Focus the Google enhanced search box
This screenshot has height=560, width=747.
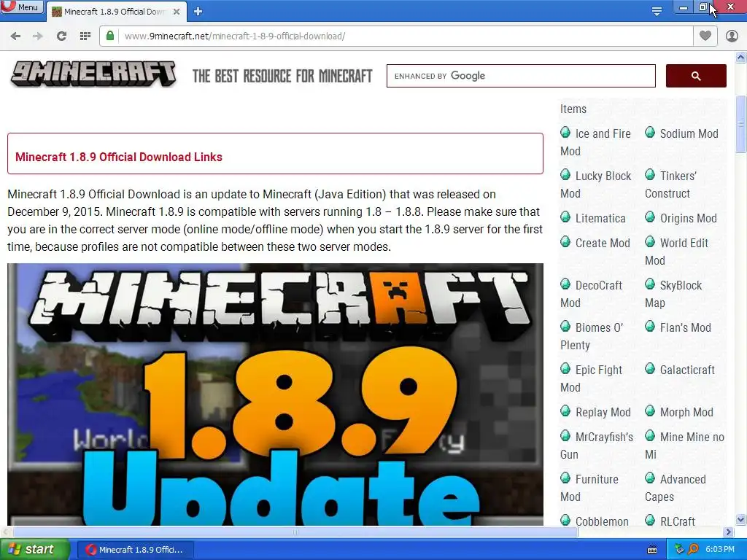[521, 76]
